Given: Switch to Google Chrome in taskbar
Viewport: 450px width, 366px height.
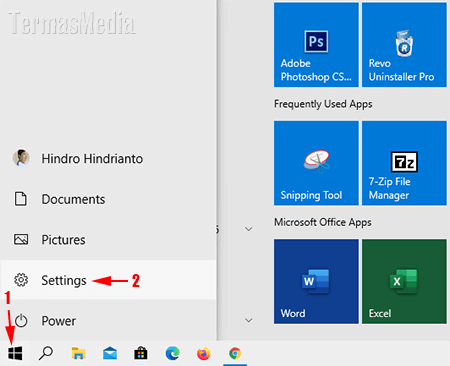Looking at the screenshot, I should [x=235, y=353].
